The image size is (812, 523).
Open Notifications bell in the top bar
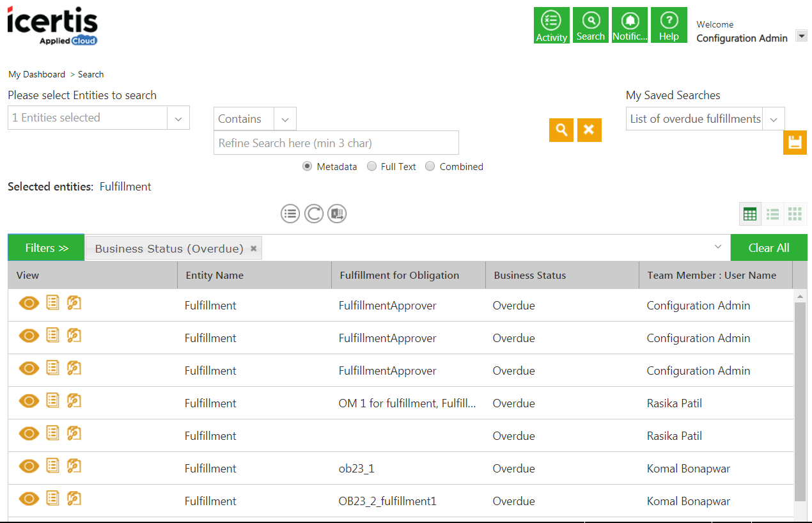point(630,26)
